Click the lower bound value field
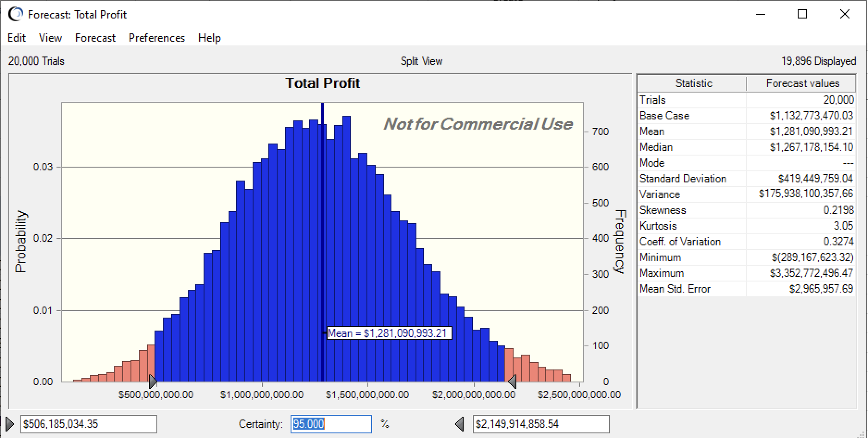 click(88, 424)
